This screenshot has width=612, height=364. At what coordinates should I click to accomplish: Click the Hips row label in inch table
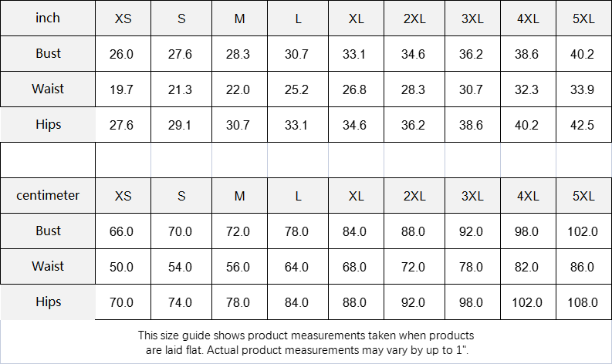click(48, 124)
